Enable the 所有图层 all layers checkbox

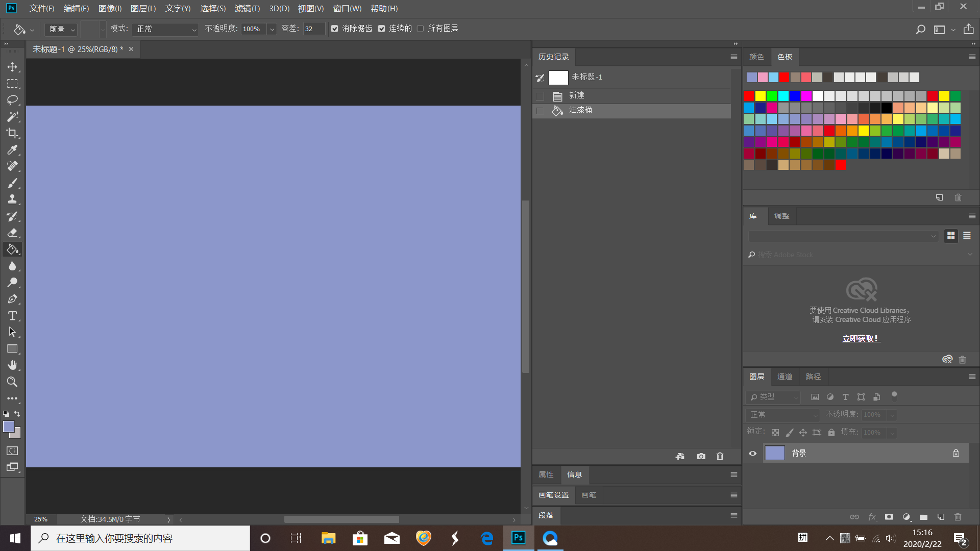(x=420, y=29)
